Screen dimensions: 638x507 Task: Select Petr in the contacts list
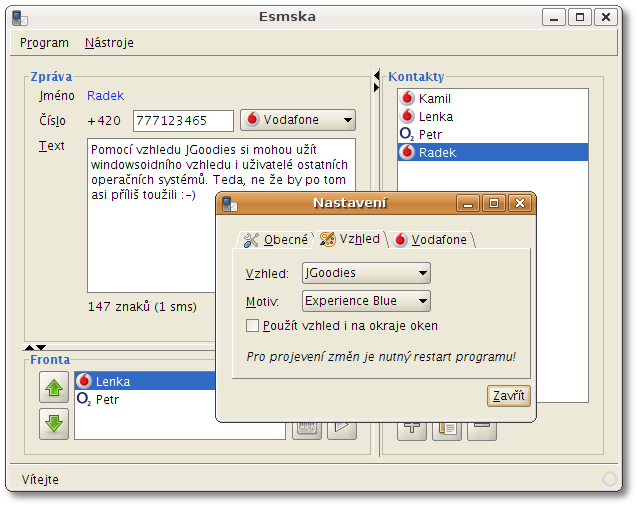tap(493, 134)
